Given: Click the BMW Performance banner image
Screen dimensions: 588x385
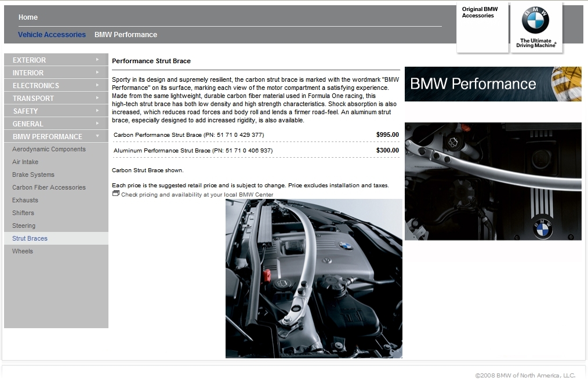Looking at the screenshot, I should coord(493,84).
